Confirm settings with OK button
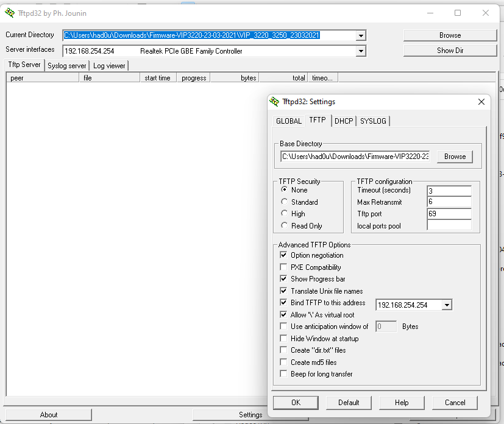Image resolution: width=504 pixels, height=424 pixels. (x=296, y=403)
